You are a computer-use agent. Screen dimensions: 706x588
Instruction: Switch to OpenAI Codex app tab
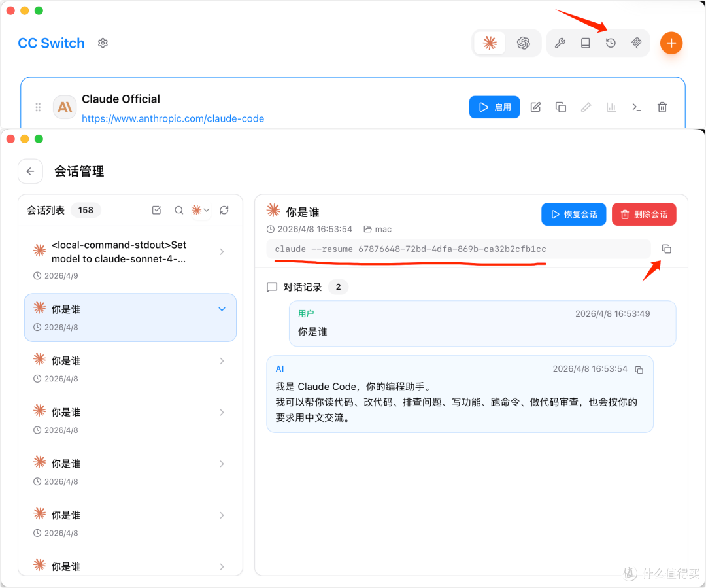click(523, 43)
